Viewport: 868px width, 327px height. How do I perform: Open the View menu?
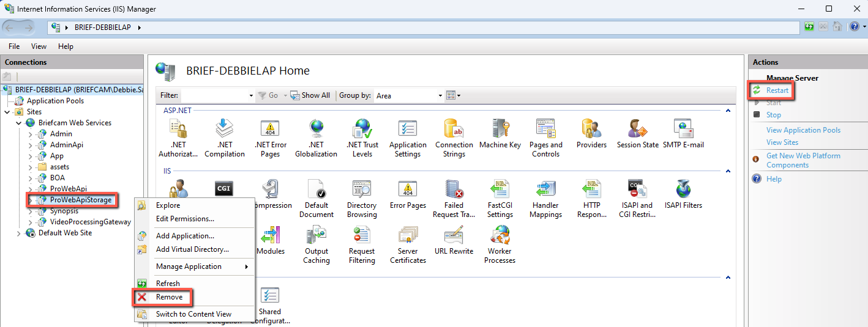[x=39, y=46]
